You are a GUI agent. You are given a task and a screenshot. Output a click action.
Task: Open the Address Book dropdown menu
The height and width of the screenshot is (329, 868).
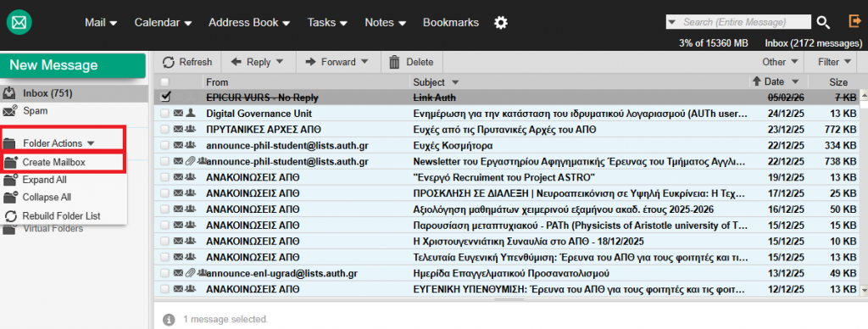pos(249,23)
